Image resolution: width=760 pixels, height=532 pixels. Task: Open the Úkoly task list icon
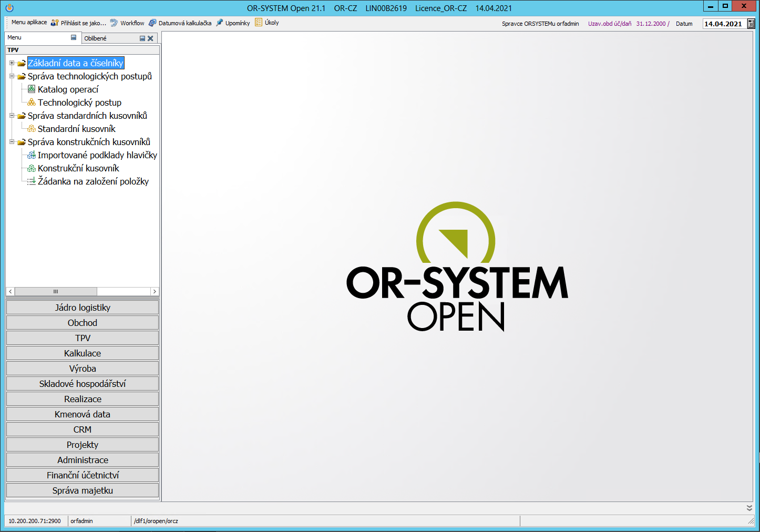click(259, 23)
